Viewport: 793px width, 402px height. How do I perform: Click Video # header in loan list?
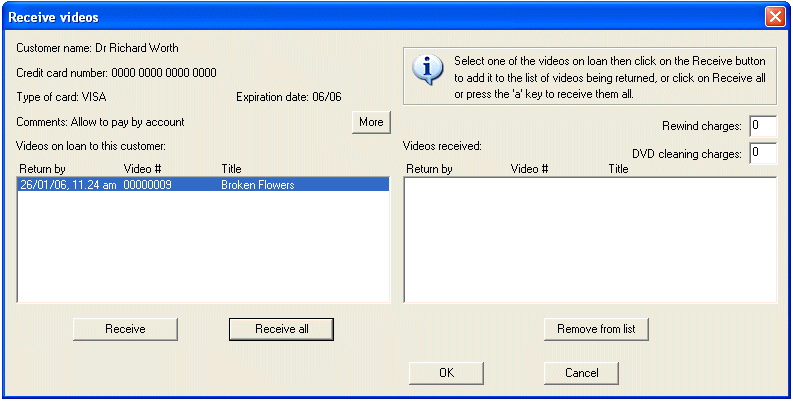coord(142,169)
